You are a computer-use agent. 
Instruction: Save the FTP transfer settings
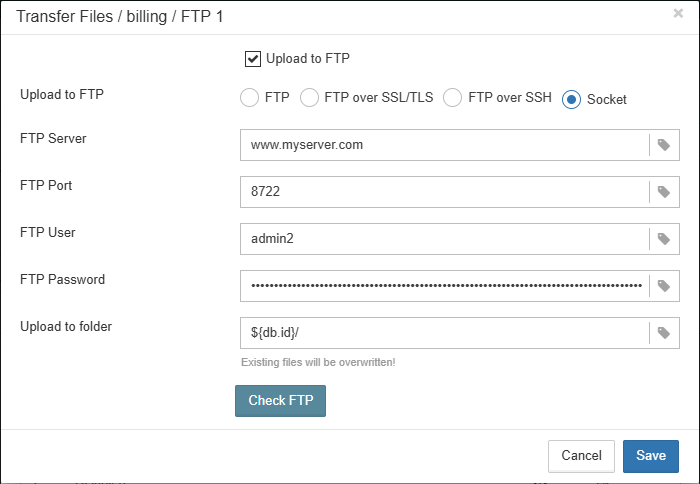coord(651,456)
